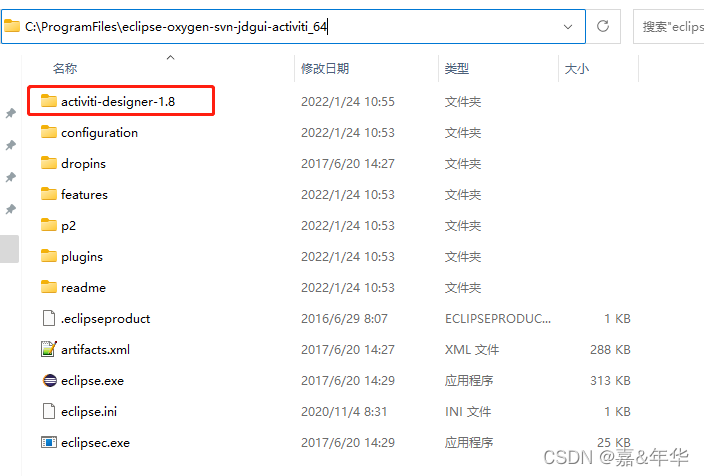This screenshot has width=704, height=476.
Task: Click the folder icon in the address bar
Action: click(12, 26)
